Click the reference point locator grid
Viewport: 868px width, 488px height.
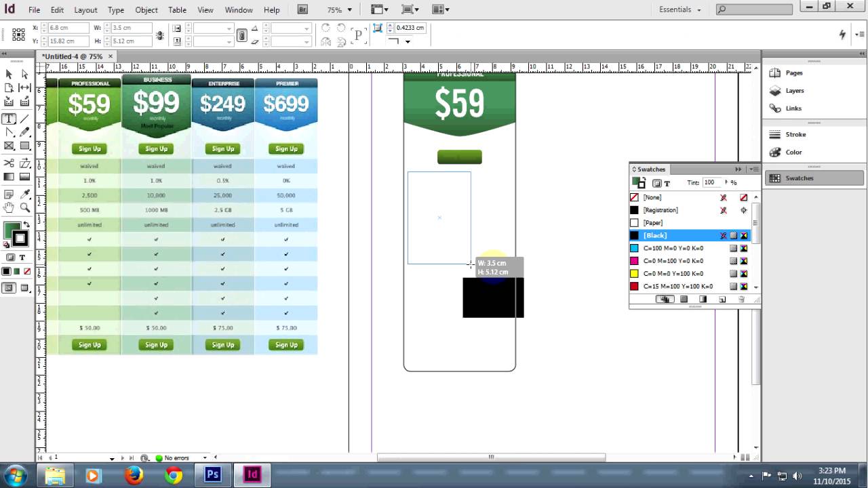pyautogui.click(x=19, y=35)
